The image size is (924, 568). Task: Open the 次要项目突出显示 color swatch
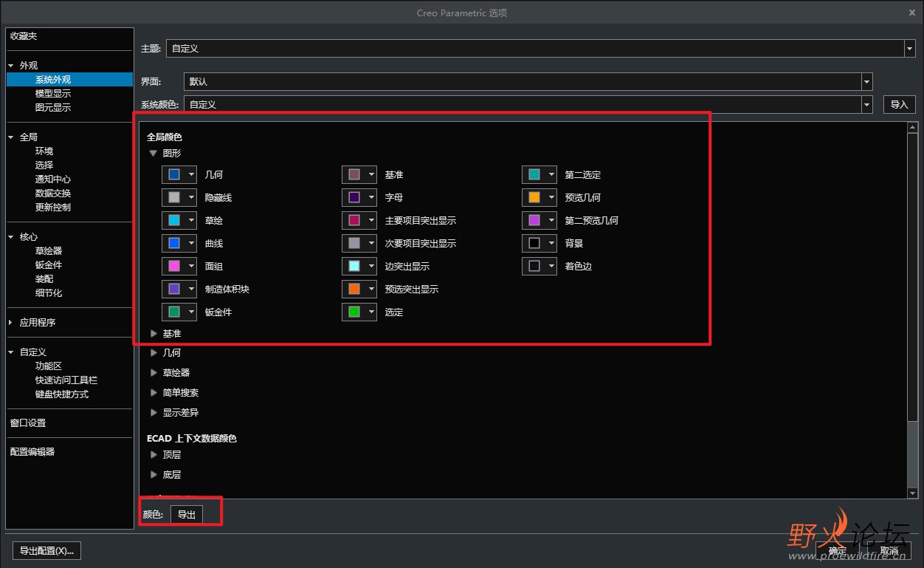tap(359, 243)
